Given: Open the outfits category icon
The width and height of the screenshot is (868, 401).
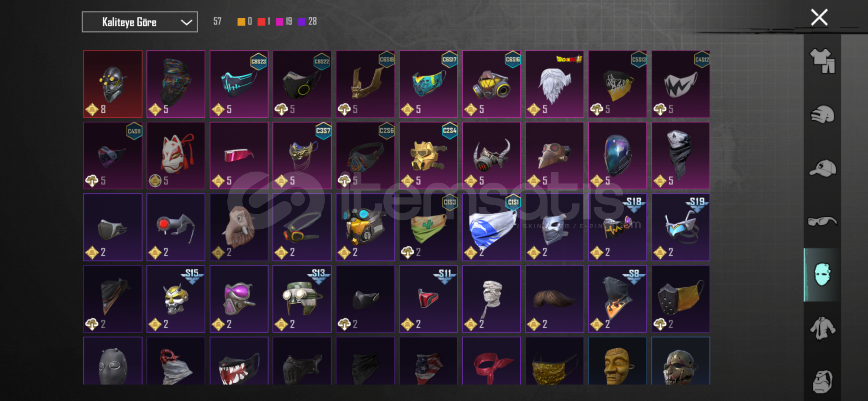Looking at the screenshot, I should [x=822, y=61].
